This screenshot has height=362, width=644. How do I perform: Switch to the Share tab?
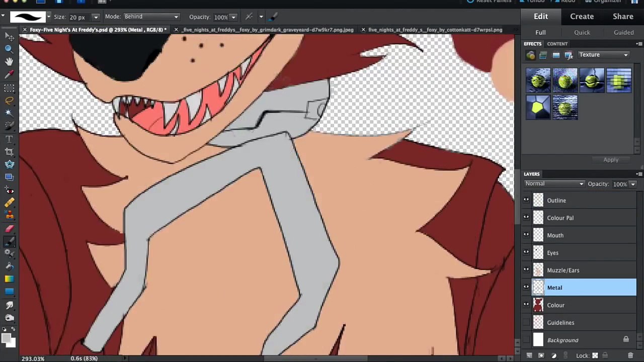(623, 16)
